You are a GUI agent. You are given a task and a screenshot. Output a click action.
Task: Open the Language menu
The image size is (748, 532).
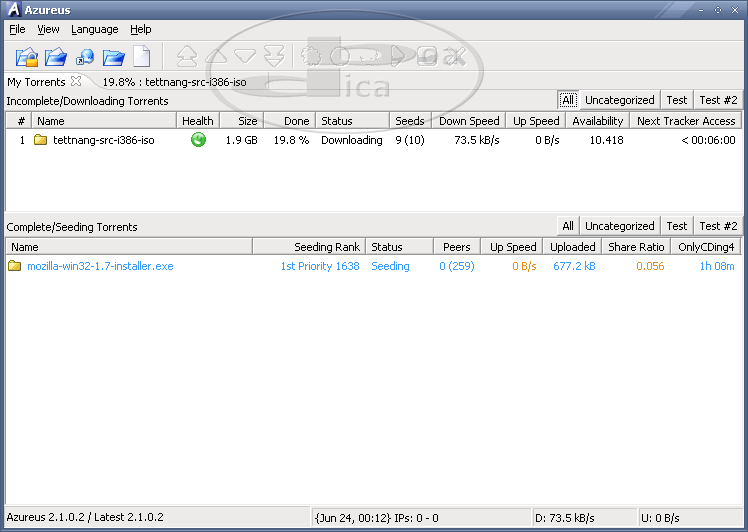pyautogui.click(x=94, y=30)
